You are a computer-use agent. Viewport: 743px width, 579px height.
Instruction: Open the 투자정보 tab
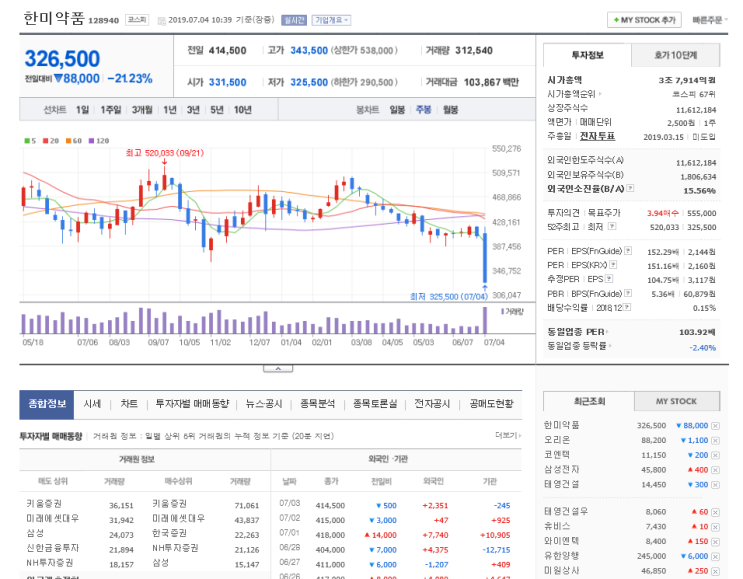click(x=587, y=55)
